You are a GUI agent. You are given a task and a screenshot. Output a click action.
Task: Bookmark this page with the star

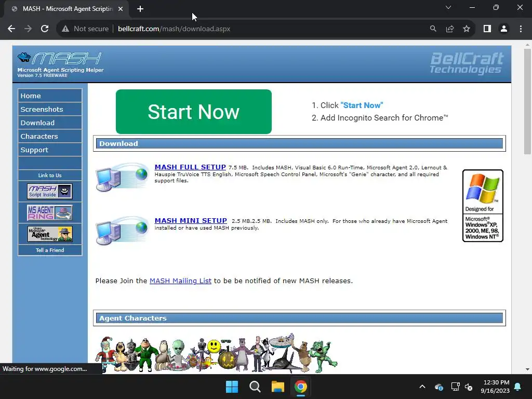point(467,29)
